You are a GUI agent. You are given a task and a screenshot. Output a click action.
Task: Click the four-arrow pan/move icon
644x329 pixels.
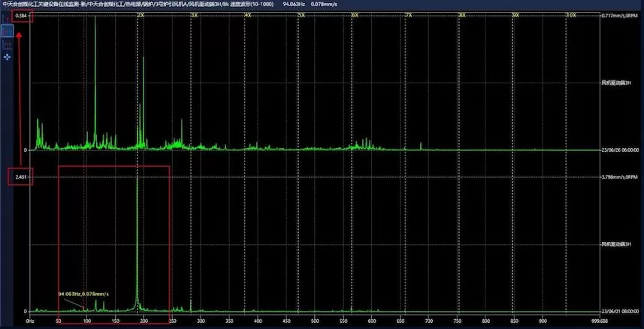[x=8, y=56]
